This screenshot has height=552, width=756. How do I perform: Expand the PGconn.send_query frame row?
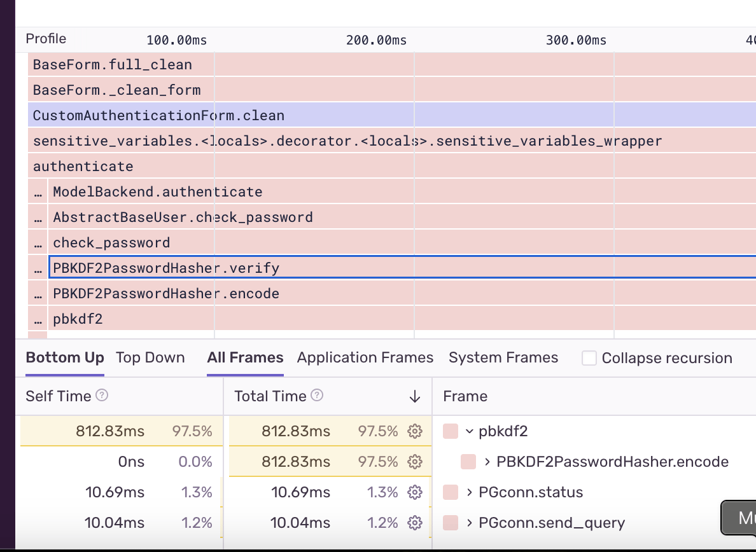[x=470, y=523]
